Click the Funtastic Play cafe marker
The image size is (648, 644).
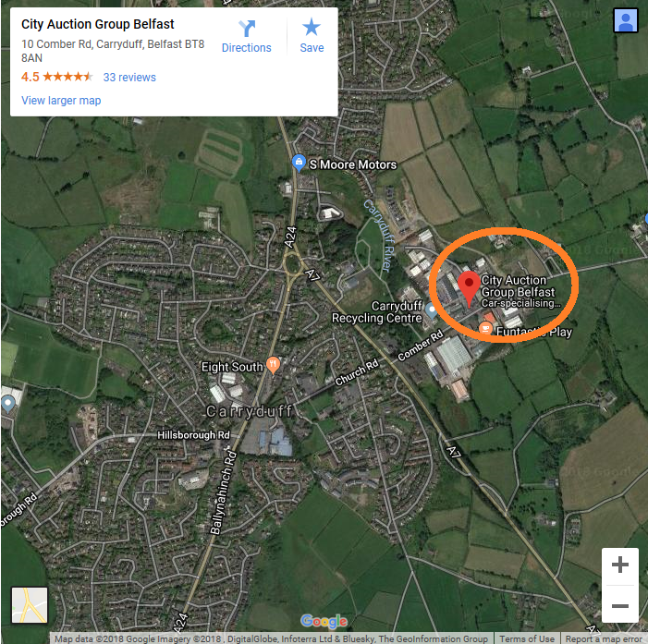point(485,328)
